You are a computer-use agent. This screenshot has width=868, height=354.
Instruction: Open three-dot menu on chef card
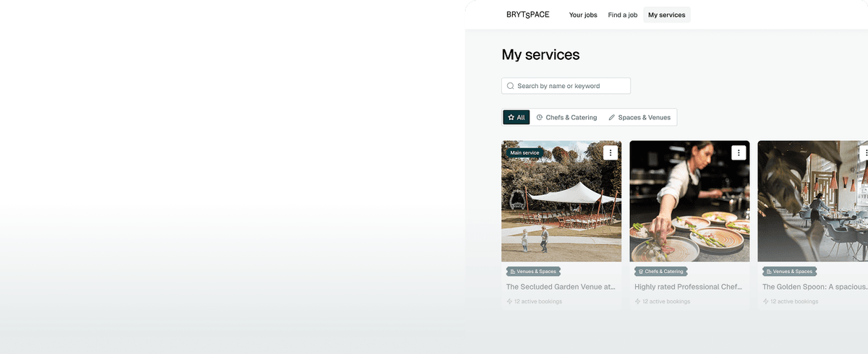739,152
